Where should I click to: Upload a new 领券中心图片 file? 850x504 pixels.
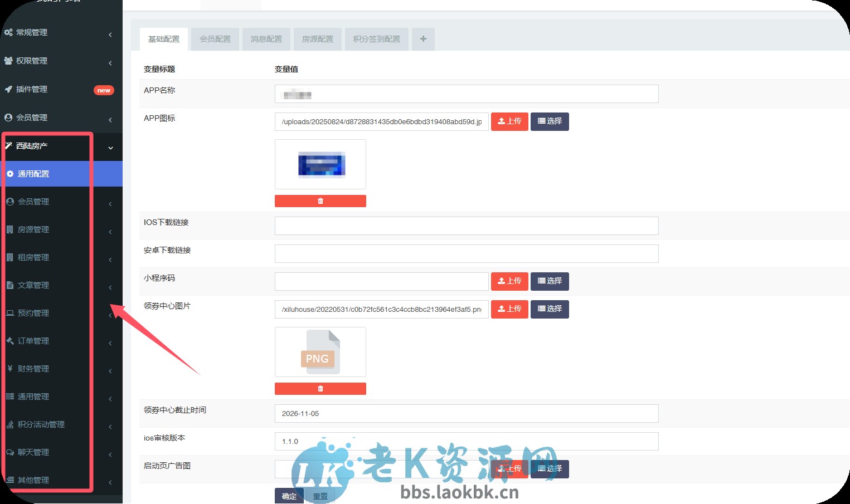click(509, 309)
